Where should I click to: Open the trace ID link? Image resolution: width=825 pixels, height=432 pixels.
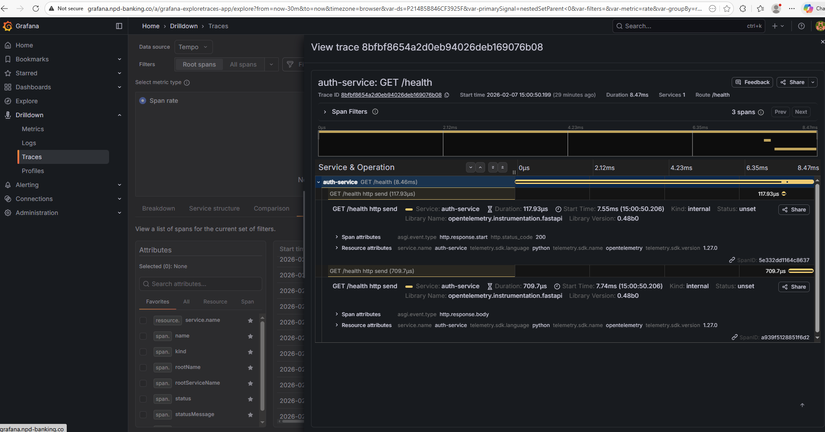pos(391,95)
